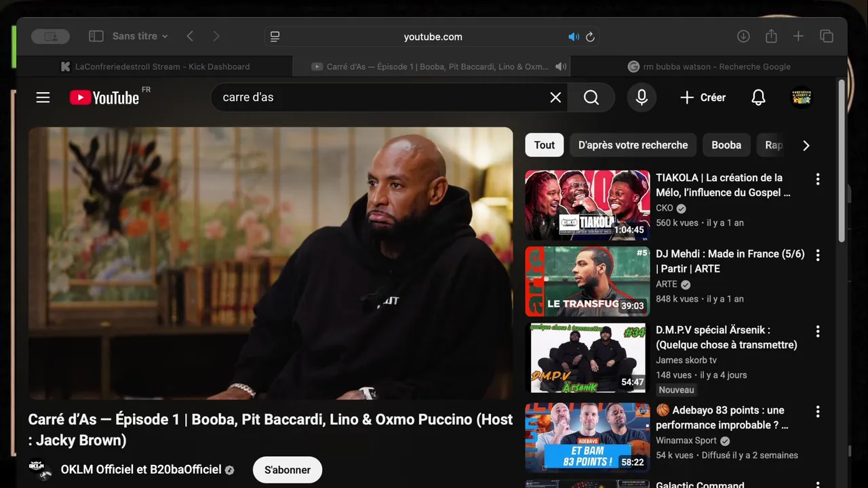Screen dimensions: 868x488
Task: Add a new Safari tab
Action: click(x=798, y=37)
